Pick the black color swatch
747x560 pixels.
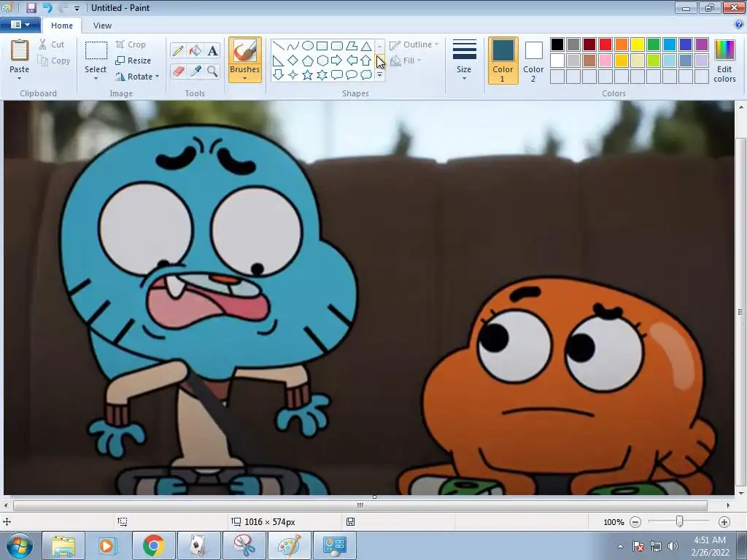point(557,44)
